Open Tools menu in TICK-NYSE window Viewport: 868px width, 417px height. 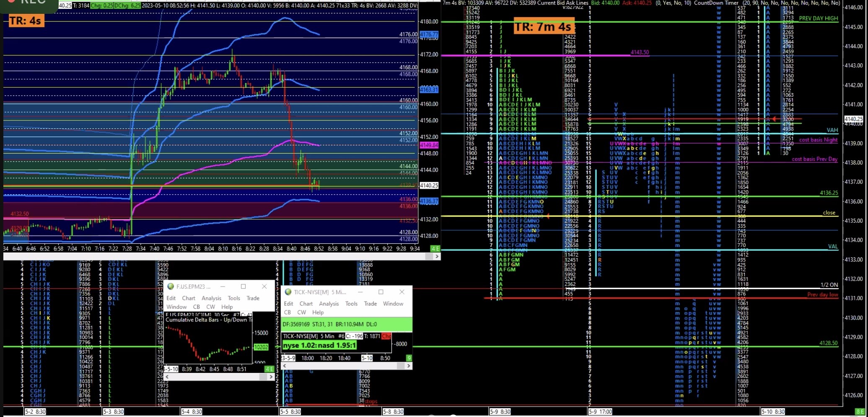pyautogui.click(x=351, y=304)
